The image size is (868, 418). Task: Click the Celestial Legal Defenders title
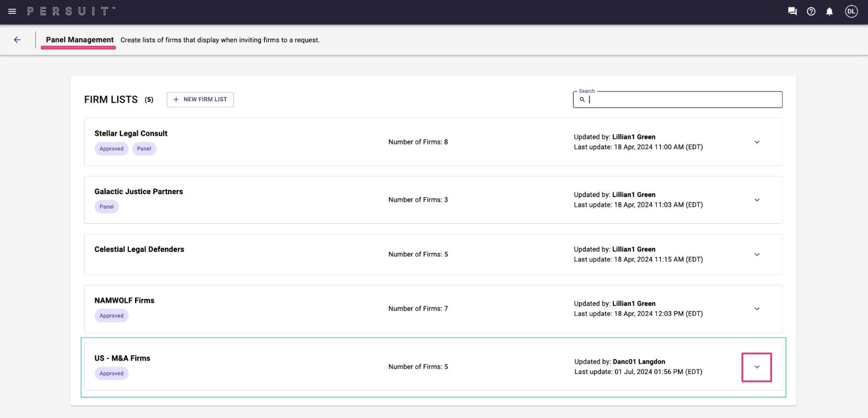tap(139, 250)
